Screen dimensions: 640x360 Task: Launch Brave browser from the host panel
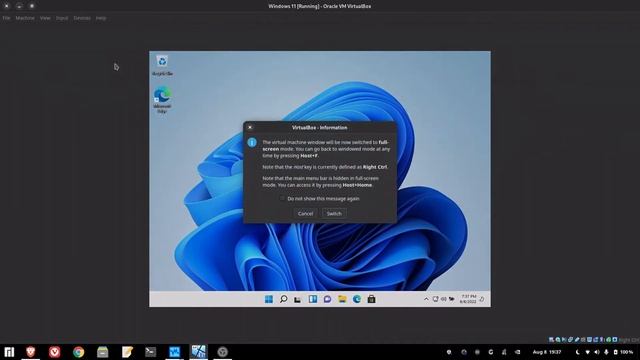click(31, 352)
